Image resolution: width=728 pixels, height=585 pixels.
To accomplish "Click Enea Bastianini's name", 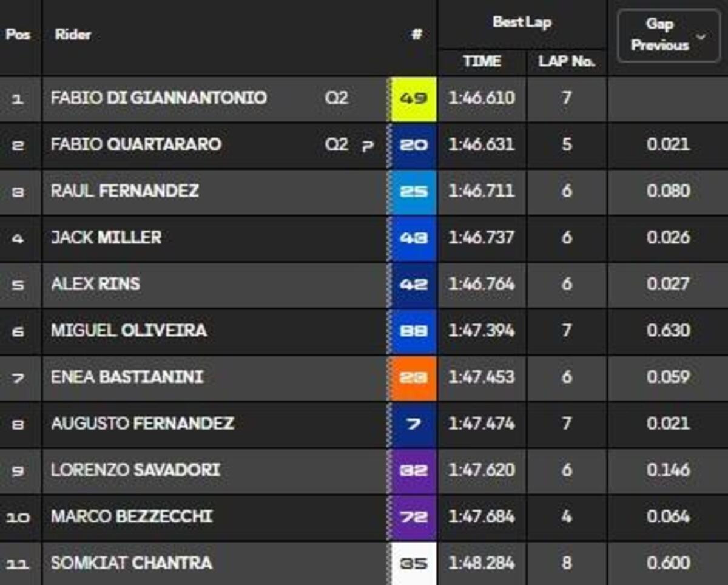I will (x=127, y=377).
